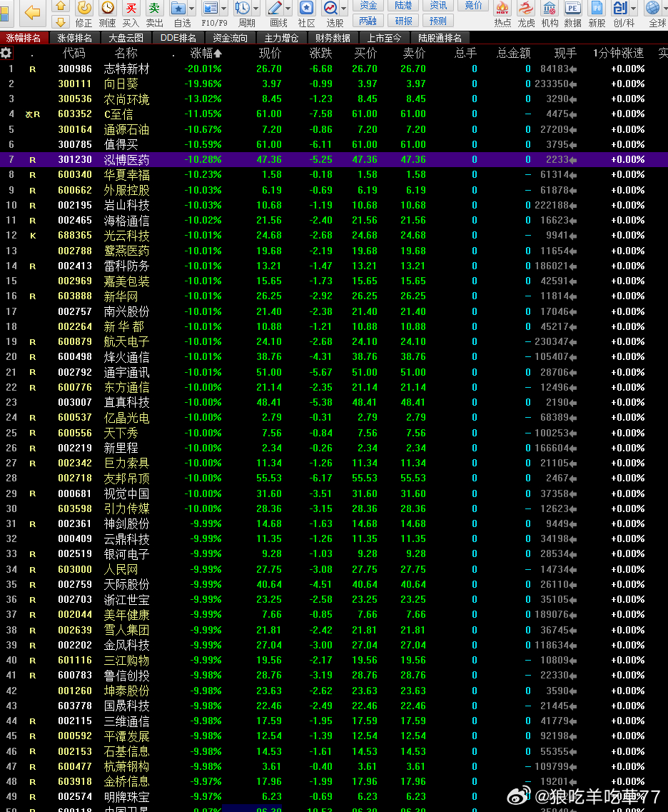Click the gear settings icon in table header
Image resolution: width=668 pixels, height=812 pixels.
(6, 53)
